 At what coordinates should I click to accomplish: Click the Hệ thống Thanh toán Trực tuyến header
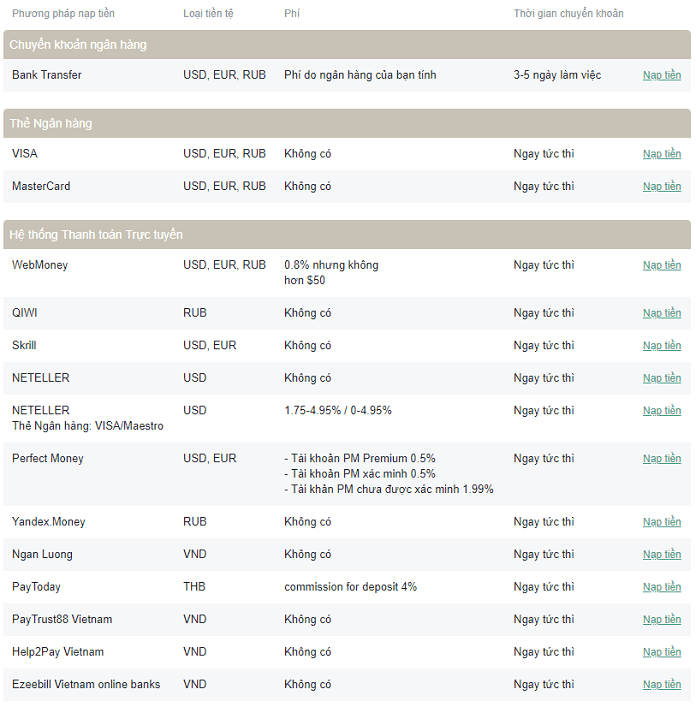347,234
